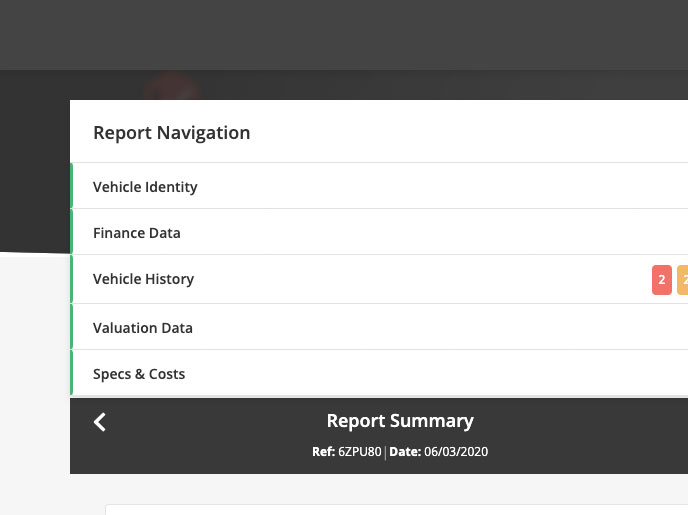Image resolution: width=688 pixels, height=515 pixels.
Task: Click the dark top header bar
Action: point(344,35)
